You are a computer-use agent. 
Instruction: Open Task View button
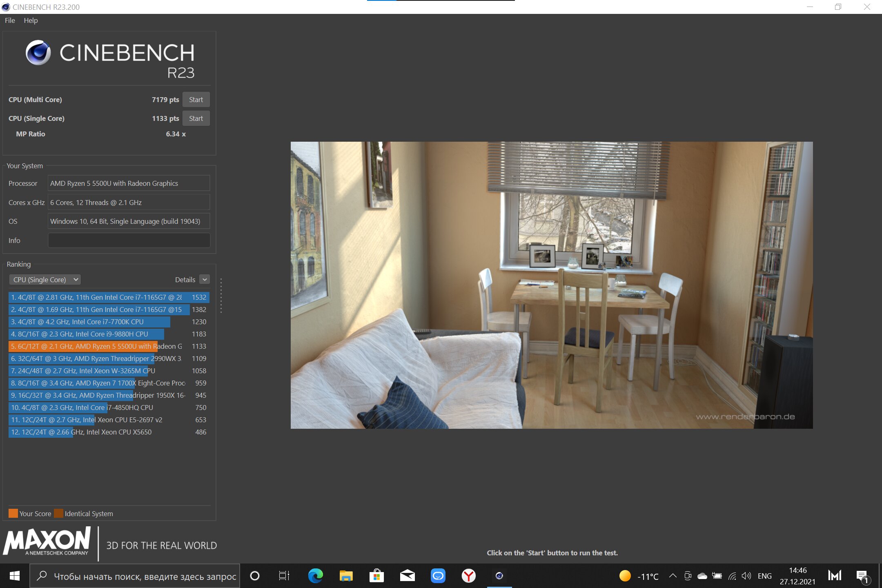[284, 576]
